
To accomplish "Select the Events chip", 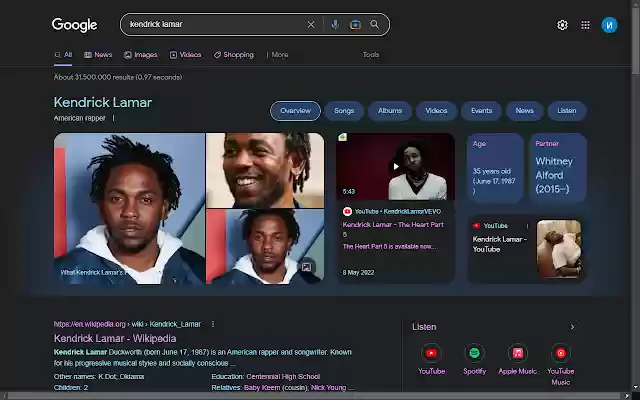I will [481, 111].
